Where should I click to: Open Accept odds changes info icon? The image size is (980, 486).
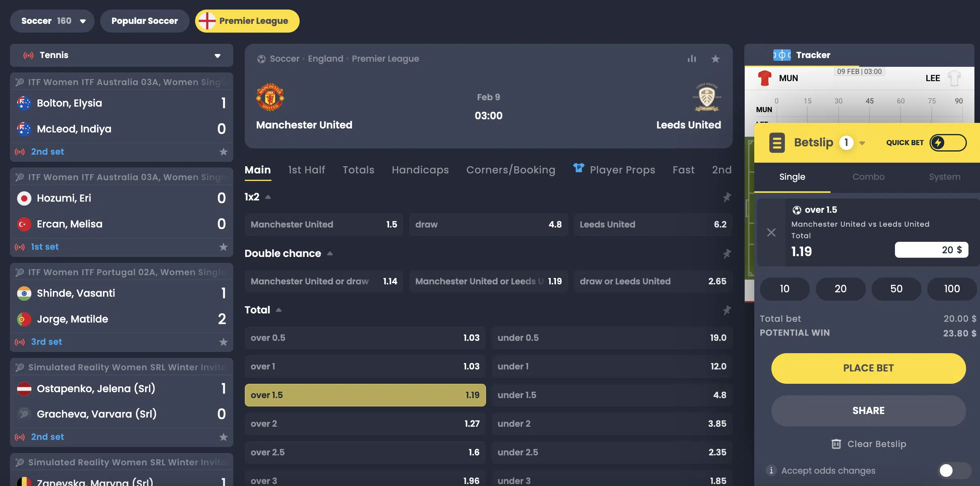coord(771,470)
